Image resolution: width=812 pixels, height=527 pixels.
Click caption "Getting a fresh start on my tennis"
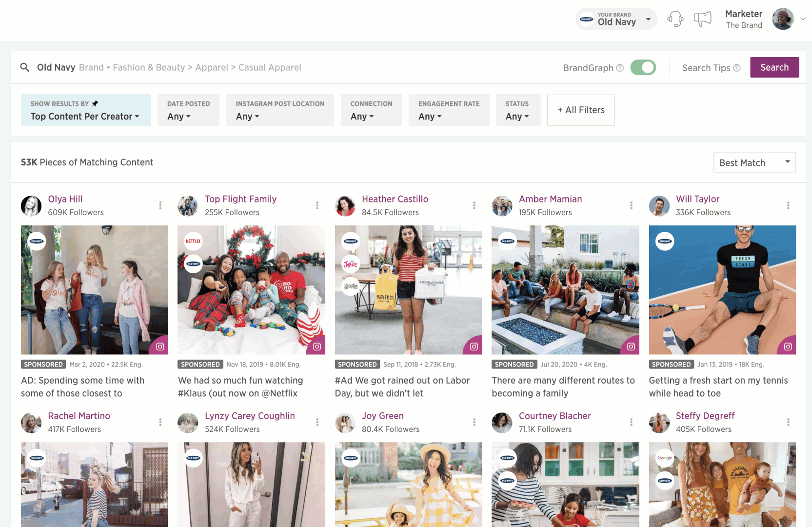click(718, 380)
